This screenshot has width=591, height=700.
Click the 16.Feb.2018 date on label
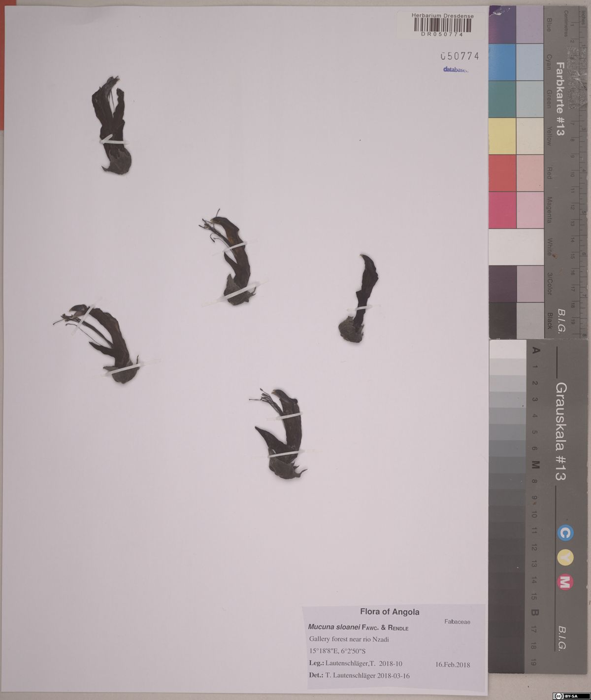[453, 665]
